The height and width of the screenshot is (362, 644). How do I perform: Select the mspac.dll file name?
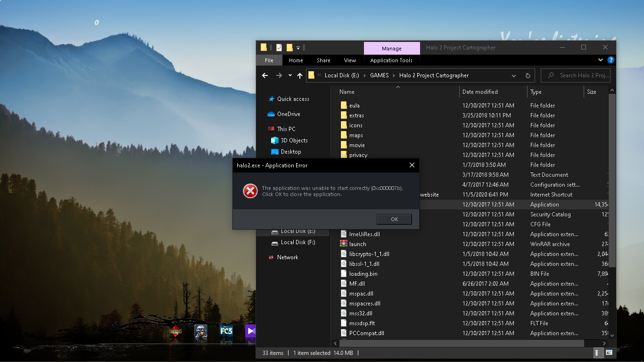[x=361, y=294]
